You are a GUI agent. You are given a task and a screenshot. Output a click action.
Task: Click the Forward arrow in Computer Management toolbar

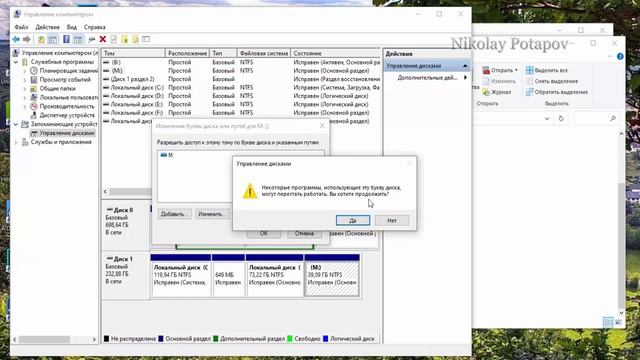[x=27, y=39]
